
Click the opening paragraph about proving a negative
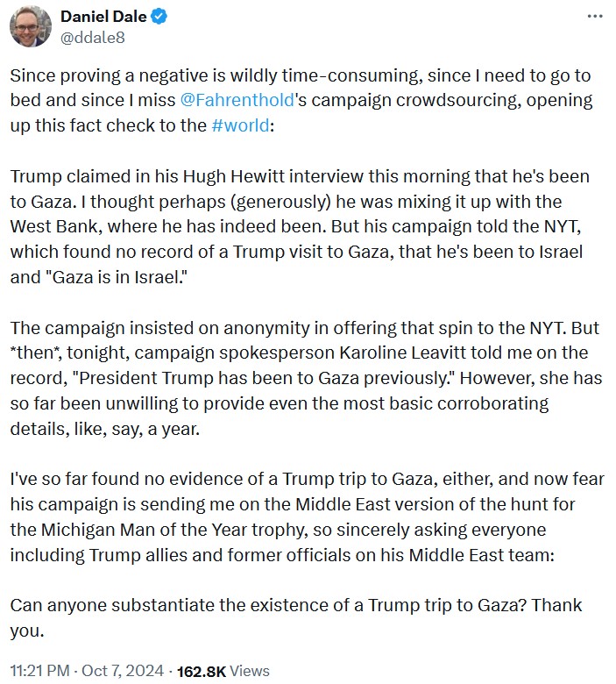(x=301, y=100)
